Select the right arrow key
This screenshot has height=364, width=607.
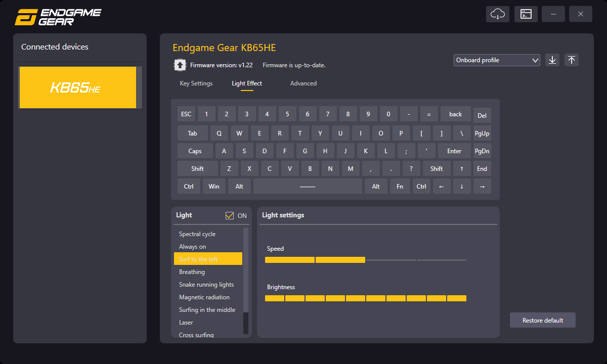point(482,187)
